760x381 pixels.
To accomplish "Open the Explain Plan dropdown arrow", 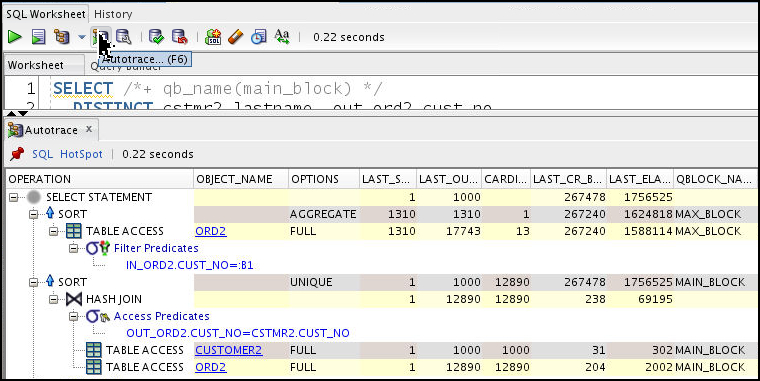I will click(x=81, y=37).
